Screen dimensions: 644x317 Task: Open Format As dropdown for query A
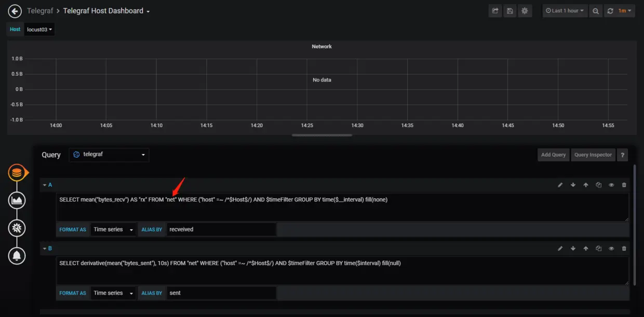[x=113, y=229]
